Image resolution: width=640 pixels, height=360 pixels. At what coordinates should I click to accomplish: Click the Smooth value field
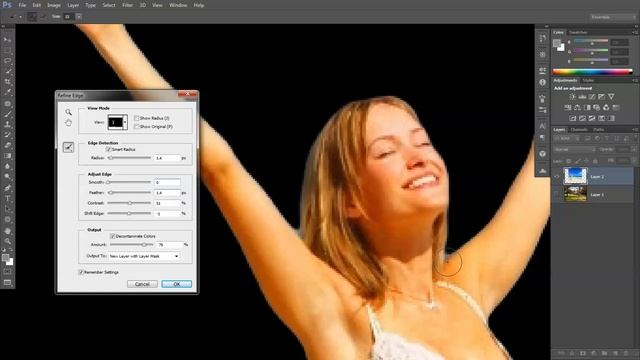pyautogui.click(x=167, y=182)
